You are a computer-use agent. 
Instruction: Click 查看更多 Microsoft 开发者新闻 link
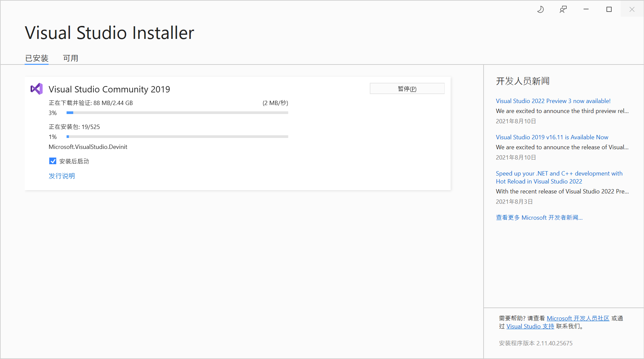click(x=539, y=217)
